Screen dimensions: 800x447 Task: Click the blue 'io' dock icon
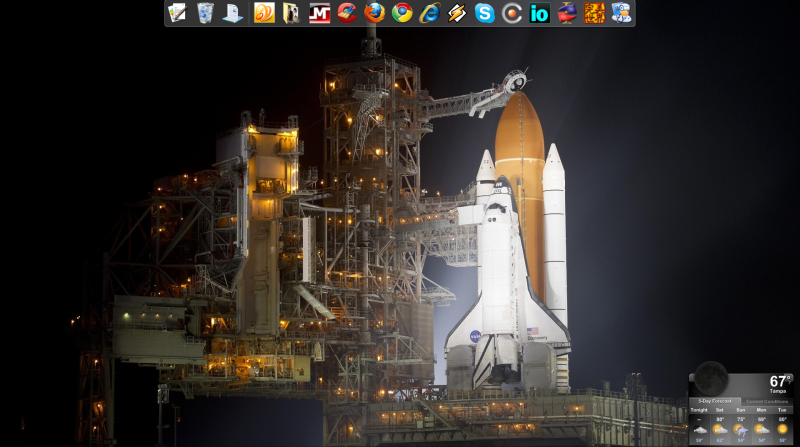pyautogui.click(x=540, y=13)
